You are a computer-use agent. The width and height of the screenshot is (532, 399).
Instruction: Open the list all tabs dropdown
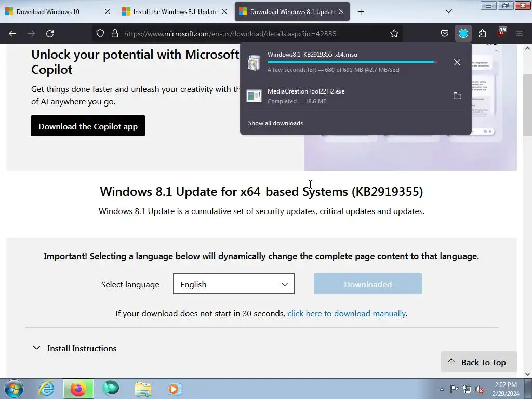(448, 11)
